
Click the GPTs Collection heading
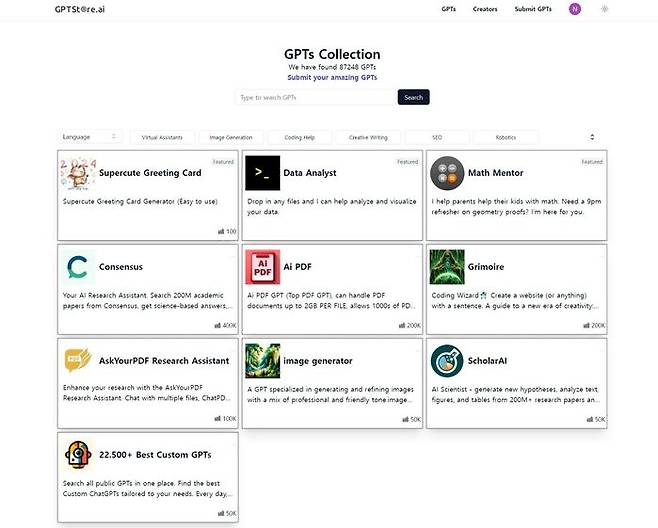(332, 54)
